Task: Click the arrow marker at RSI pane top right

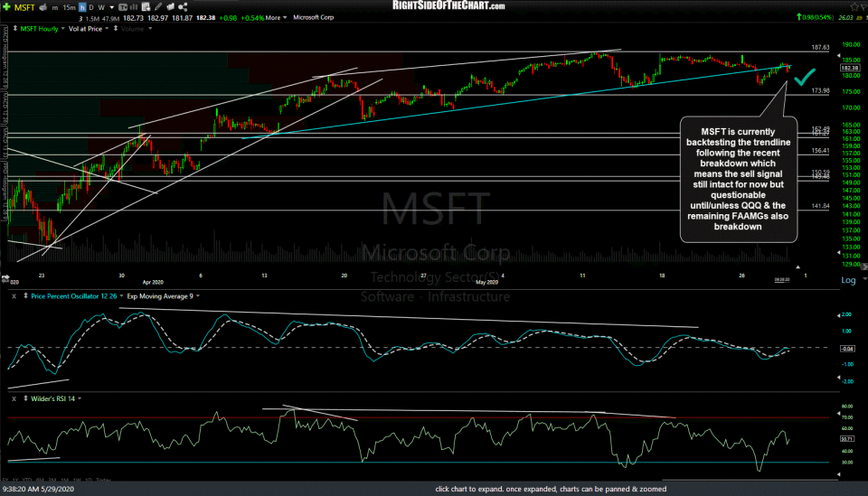Action: (838, 415)
